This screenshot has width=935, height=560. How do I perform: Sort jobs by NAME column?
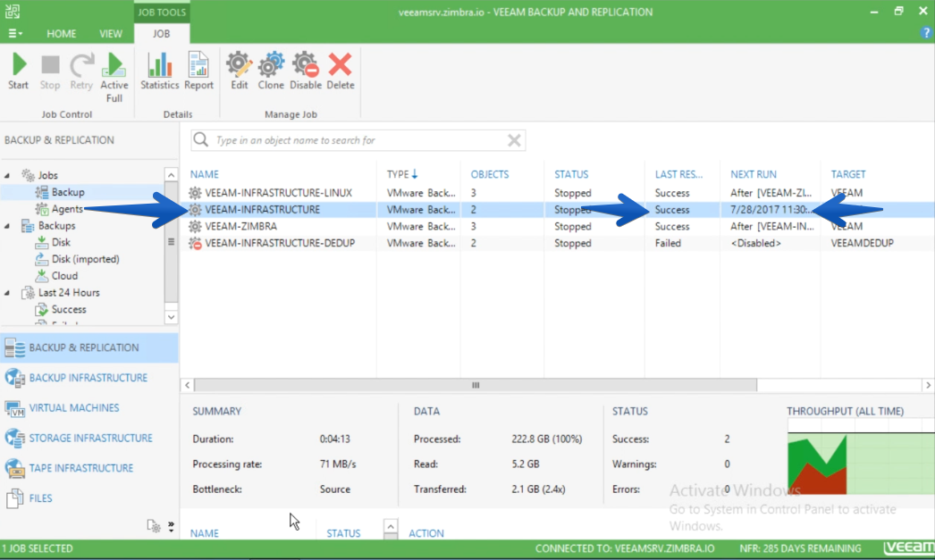click(x=205, y=174)
